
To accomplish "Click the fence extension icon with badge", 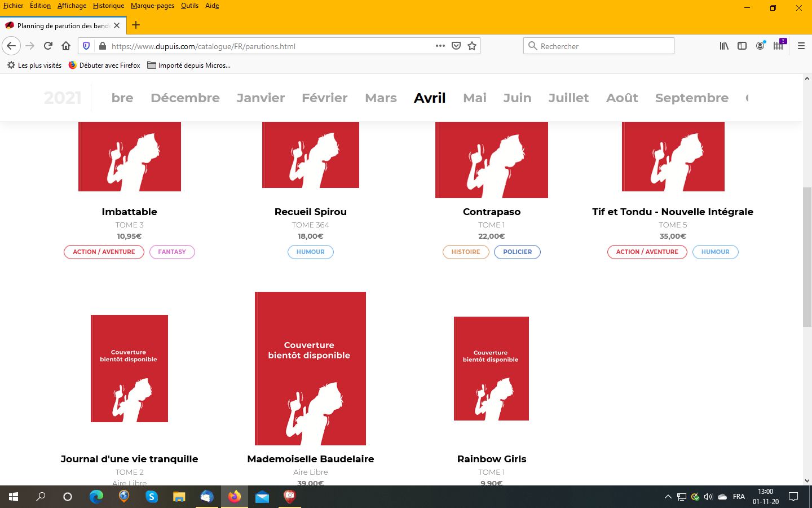I will 779,45.
